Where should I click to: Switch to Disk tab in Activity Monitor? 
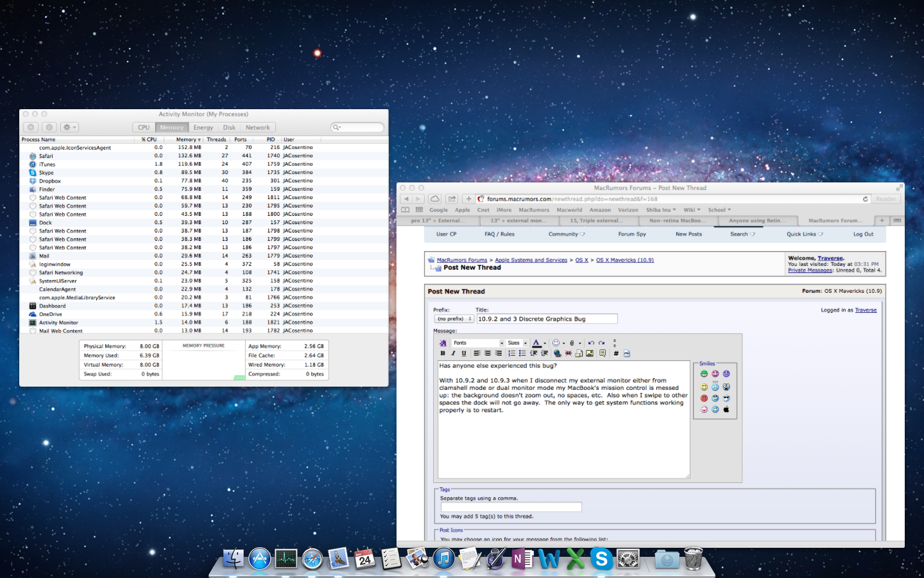229,127
